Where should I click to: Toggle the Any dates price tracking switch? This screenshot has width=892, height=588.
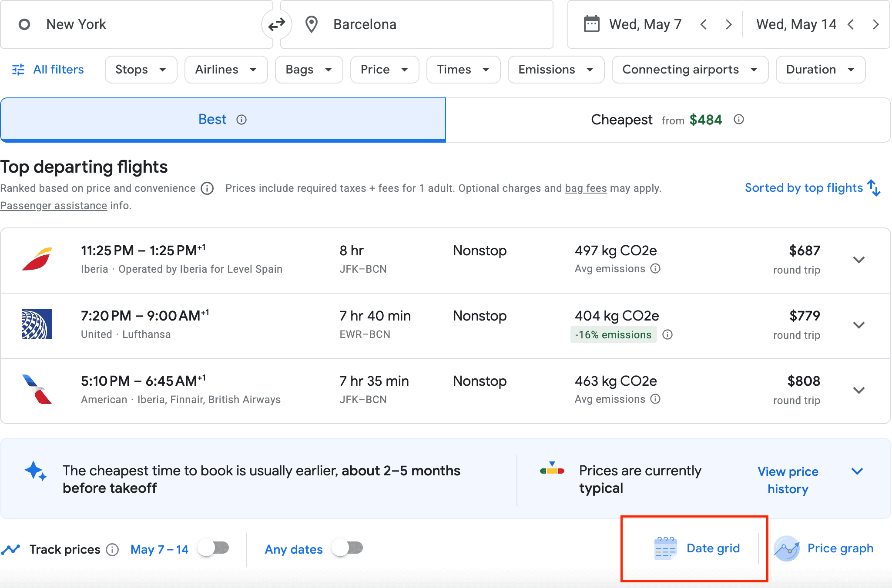348,548
